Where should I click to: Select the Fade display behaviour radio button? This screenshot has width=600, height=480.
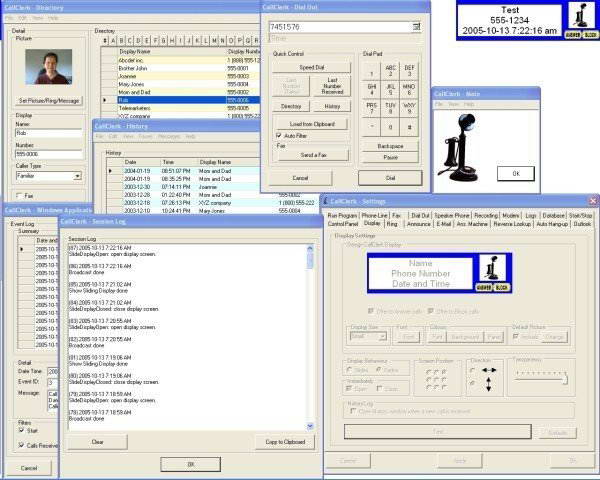pos(379,370)
